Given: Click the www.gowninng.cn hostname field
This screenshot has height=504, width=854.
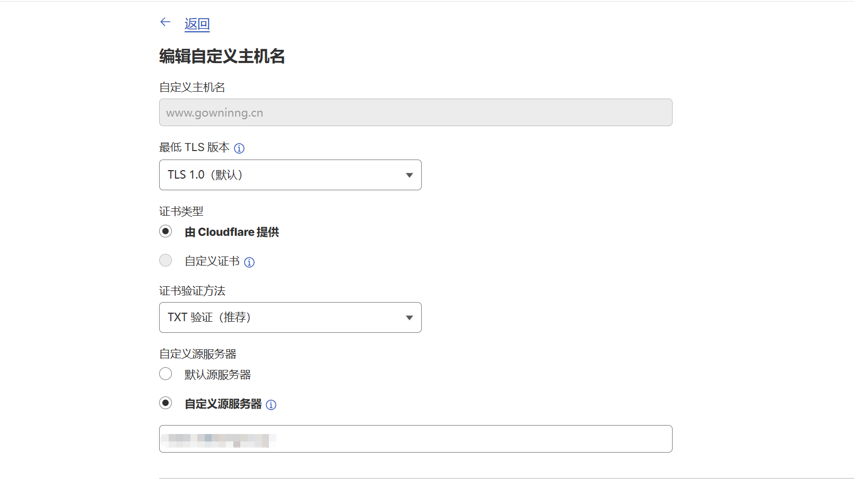Looking at the screenshot, I should [x=415, y=112].
